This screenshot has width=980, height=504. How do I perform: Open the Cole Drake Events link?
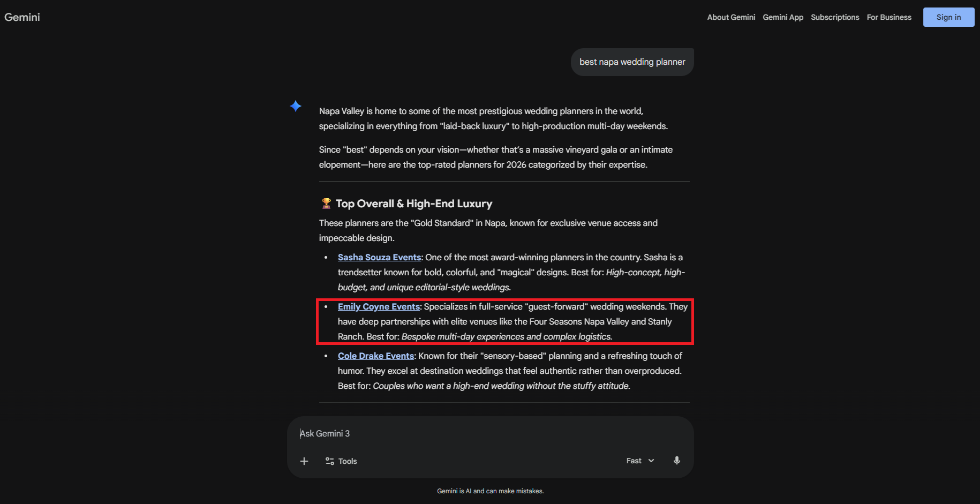(x=376, y=356)
